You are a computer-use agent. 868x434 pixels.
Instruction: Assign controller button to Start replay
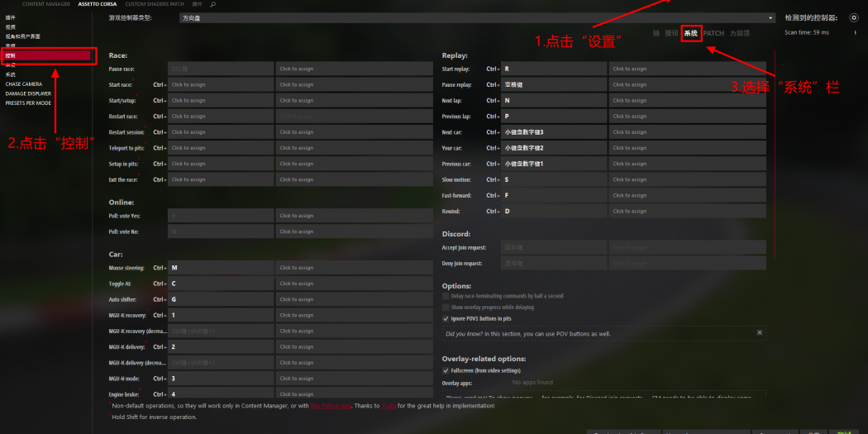click(688, 69)
